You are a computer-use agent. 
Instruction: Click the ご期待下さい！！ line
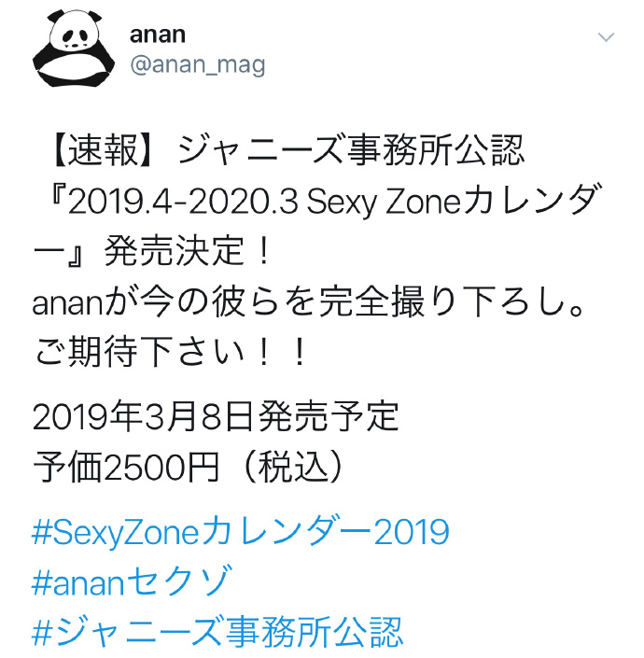coord(170,352)
